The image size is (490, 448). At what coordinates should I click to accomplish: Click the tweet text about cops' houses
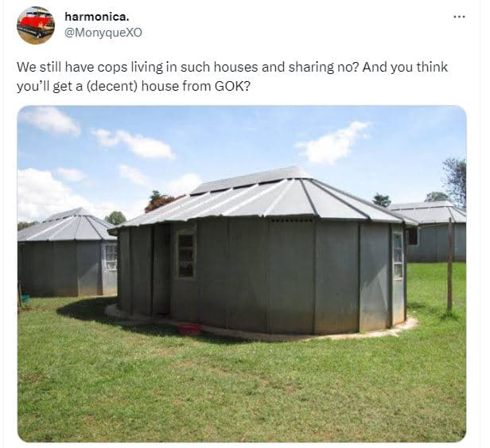coord(232,76)
